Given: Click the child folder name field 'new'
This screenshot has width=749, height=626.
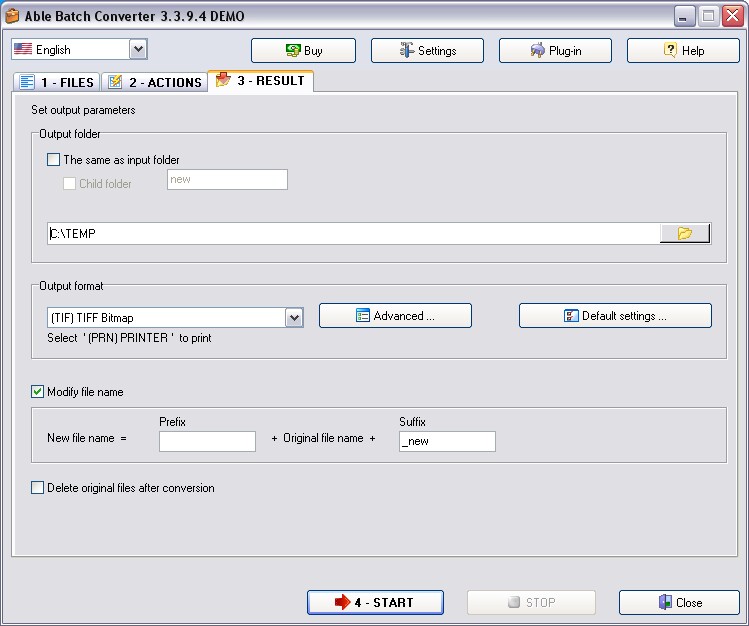Looking at the screenshot, I should pos(227,180).
